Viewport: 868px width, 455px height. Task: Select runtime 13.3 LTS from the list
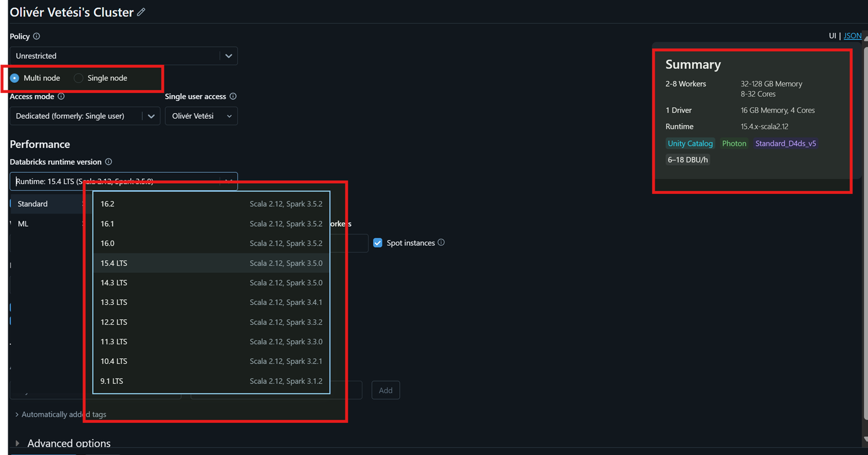[211, 302]
